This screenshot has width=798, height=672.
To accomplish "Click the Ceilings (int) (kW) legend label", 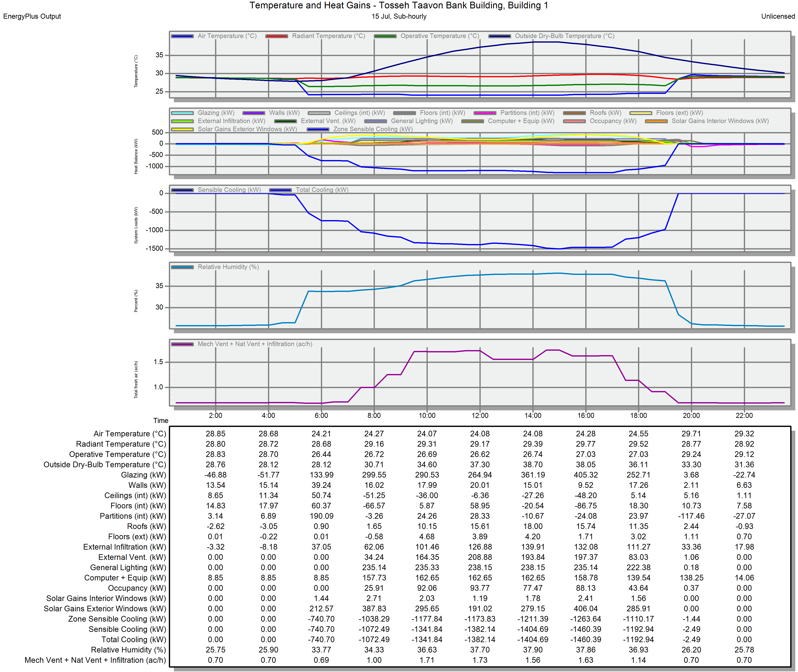I will point(360,113).
